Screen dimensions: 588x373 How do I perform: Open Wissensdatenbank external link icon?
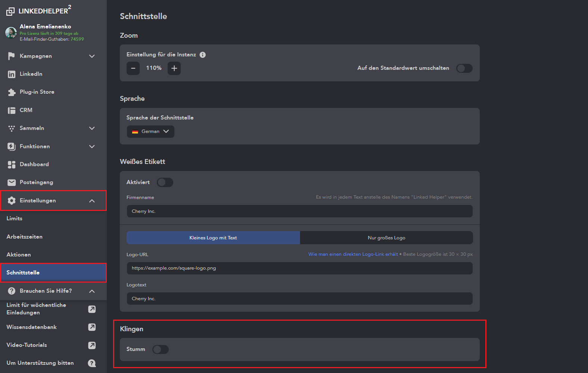click(92, 327)
